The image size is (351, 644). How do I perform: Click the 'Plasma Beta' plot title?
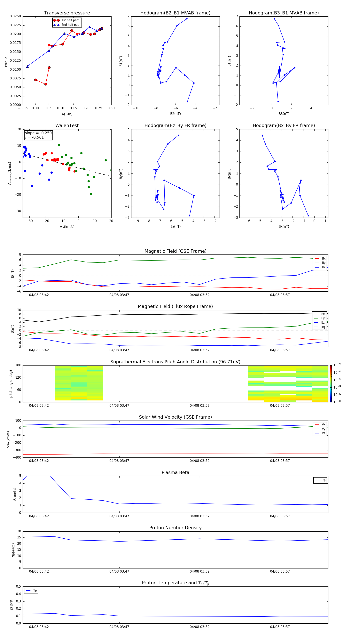click(x=175, y=472)
